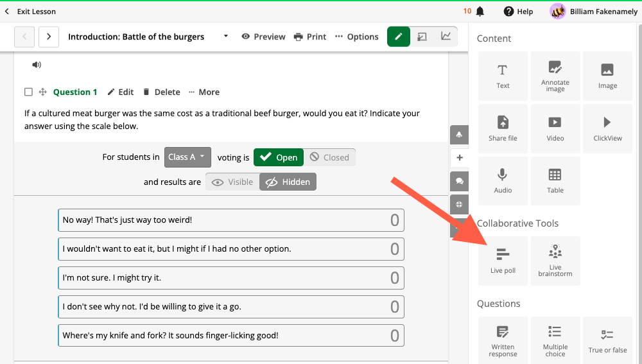The height and width of the screenshot is (364, 642).
Task: Add Share file content
Action: click(503, 128)
